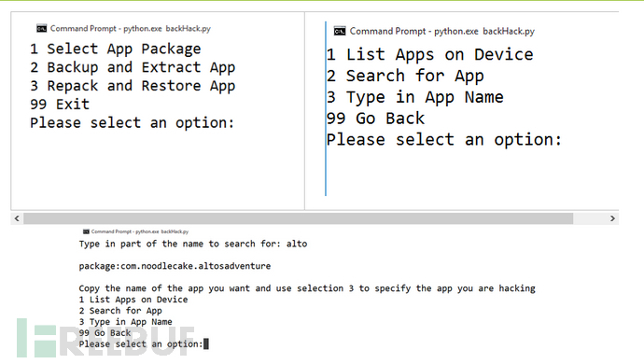Click the left arrow of the horizontal scrollbar
Image resolution: width=644 pixels, height=364 pixels.
pos(17,218)
